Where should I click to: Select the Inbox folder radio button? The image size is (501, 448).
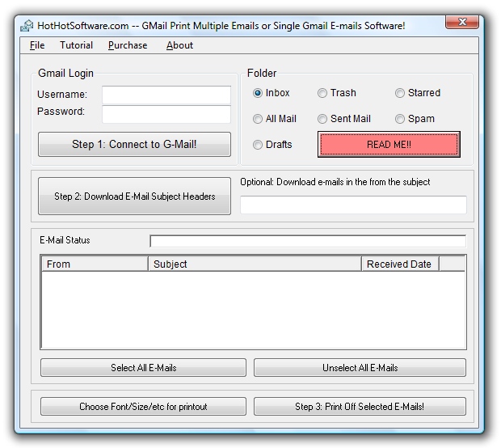coord(258,93)
